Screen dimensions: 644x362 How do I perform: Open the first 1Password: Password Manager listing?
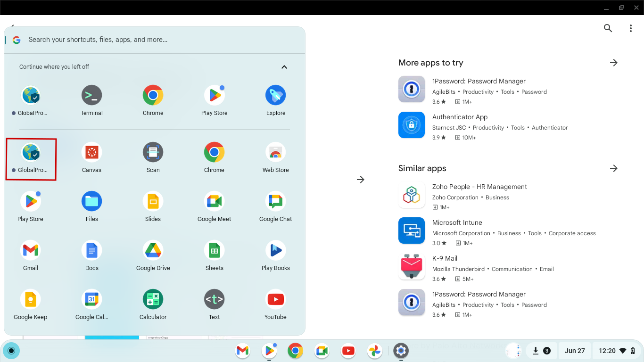tap(508, 91)
